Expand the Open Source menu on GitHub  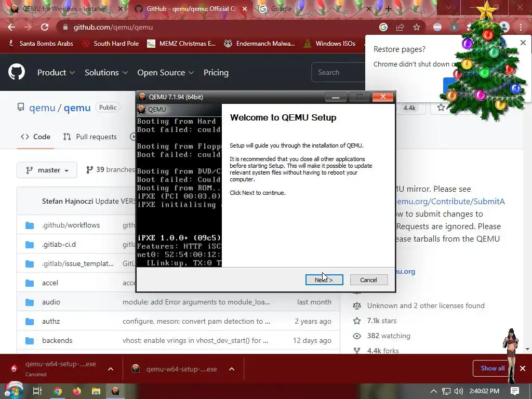coord(166,73)
